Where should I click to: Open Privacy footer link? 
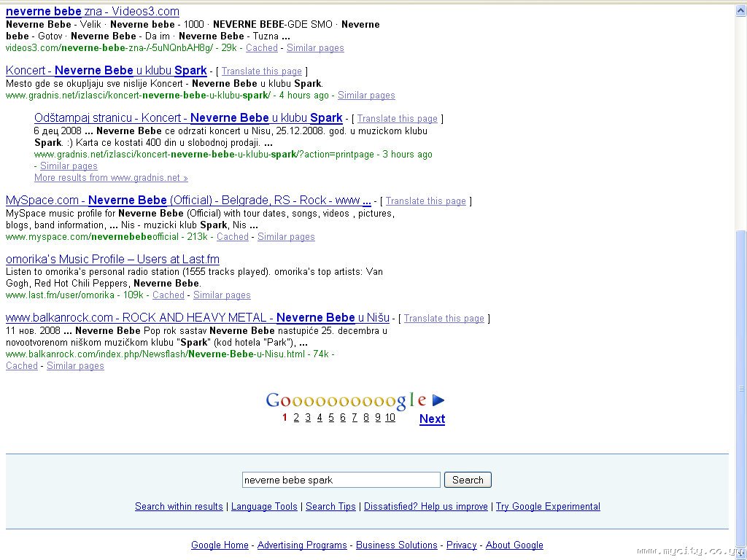[462, 545]
